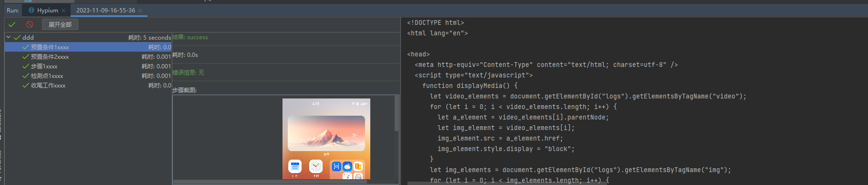This screenshot has width=868, height=185.
Task: Click the calendar app icon in the screenshot
Action: click(295, 166)
